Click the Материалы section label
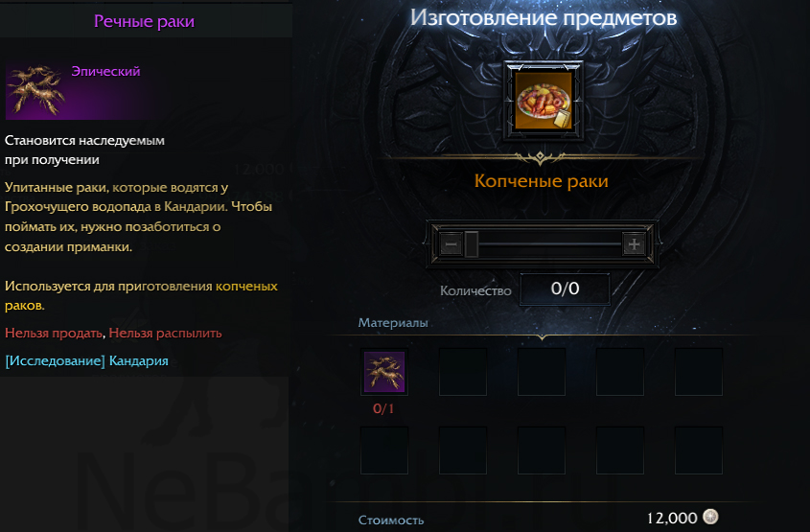 tap(393, 323)
